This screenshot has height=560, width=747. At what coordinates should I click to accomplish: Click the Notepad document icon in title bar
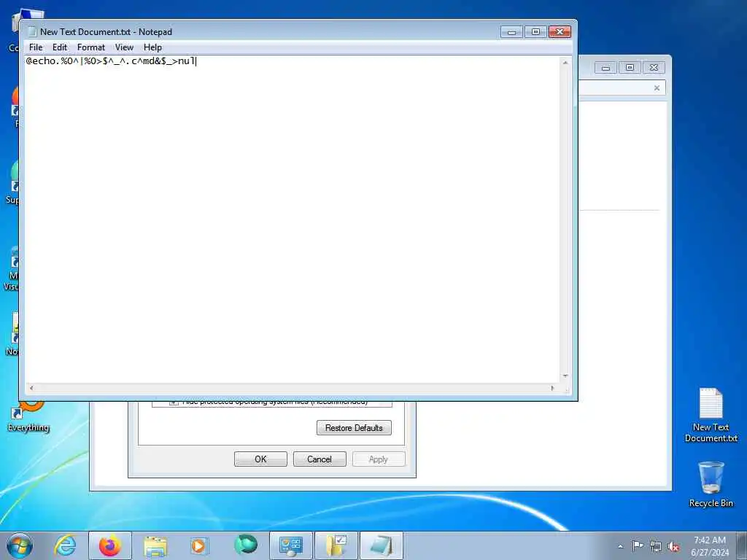32,32
